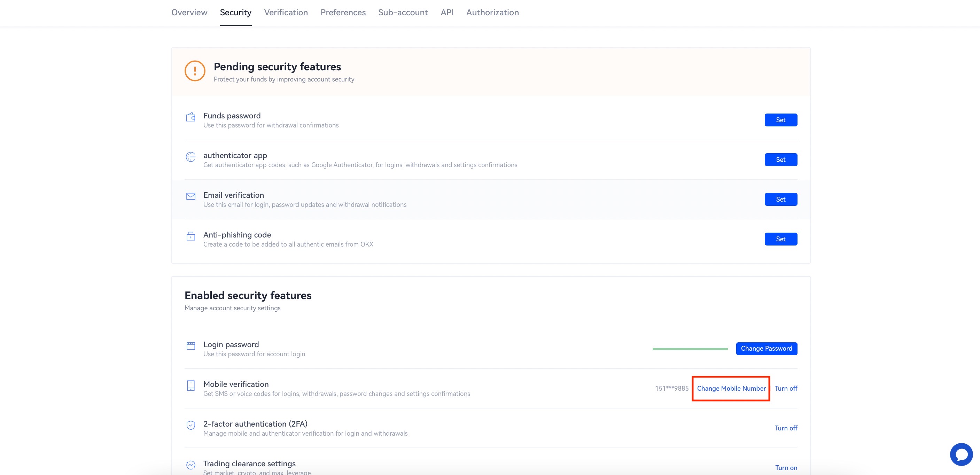This screenshot has width=980, height=475.
Task: Click the Funds password wallet icon
Action: (190, 117)
